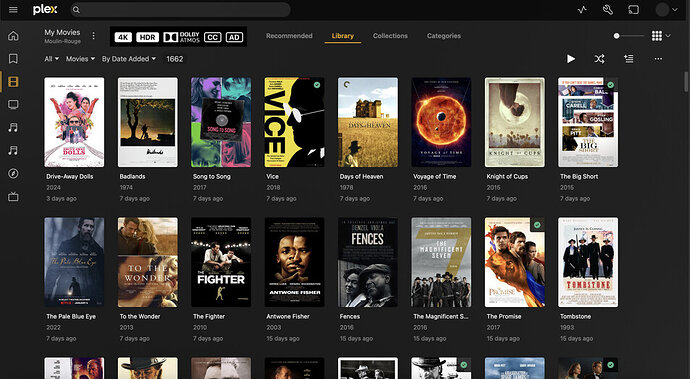Image resolution: width=690 pixels, height=379 pixels.
Task: Add library to playlist icon
Action: [629, 59]
